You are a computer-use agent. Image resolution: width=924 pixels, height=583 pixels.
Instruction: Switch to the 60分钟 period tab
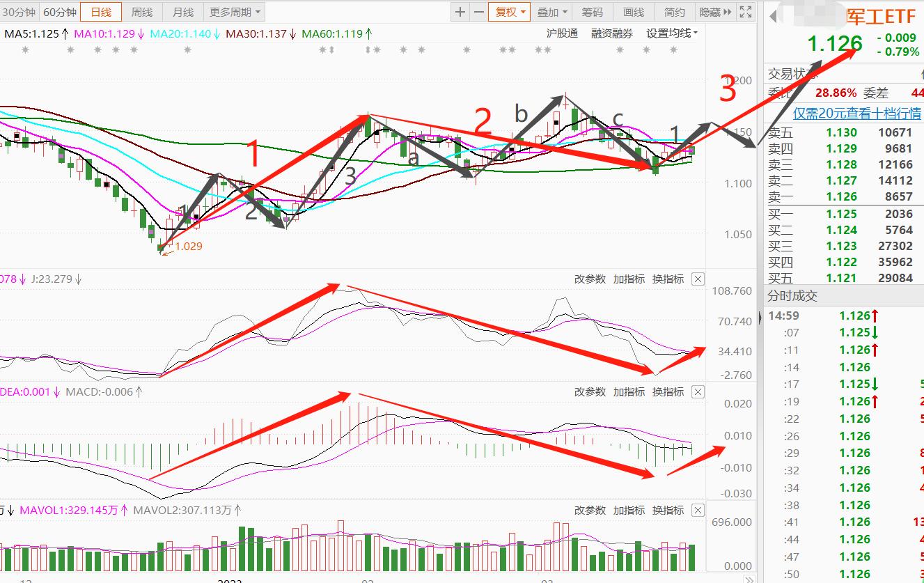click(x=60, y=12)
